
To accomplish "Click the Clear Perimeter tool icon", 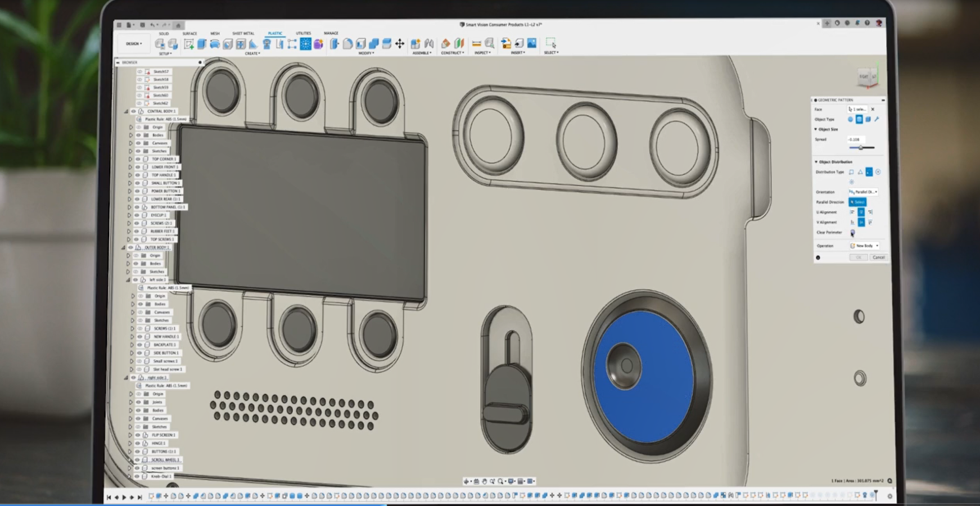I will 852,232.
